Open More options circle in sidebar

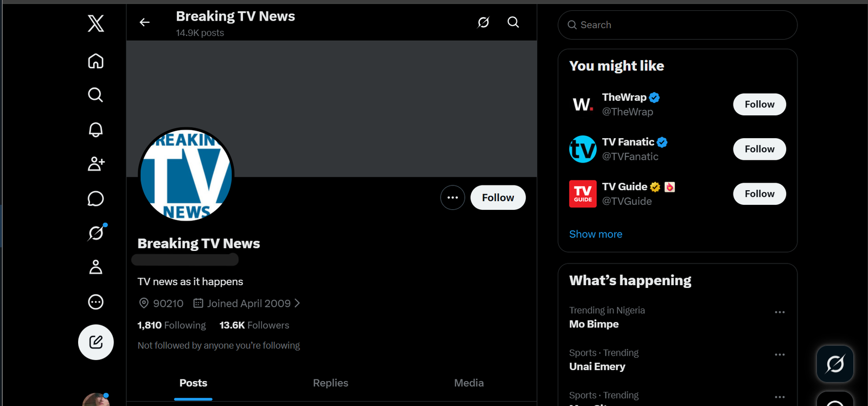click(x=96, y=302)
